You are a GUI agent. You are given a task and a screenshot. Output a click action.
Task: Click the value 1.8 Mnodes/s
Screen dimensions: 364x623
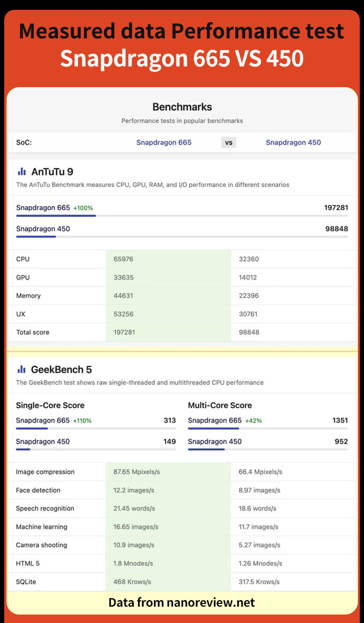tap(133, 563)
